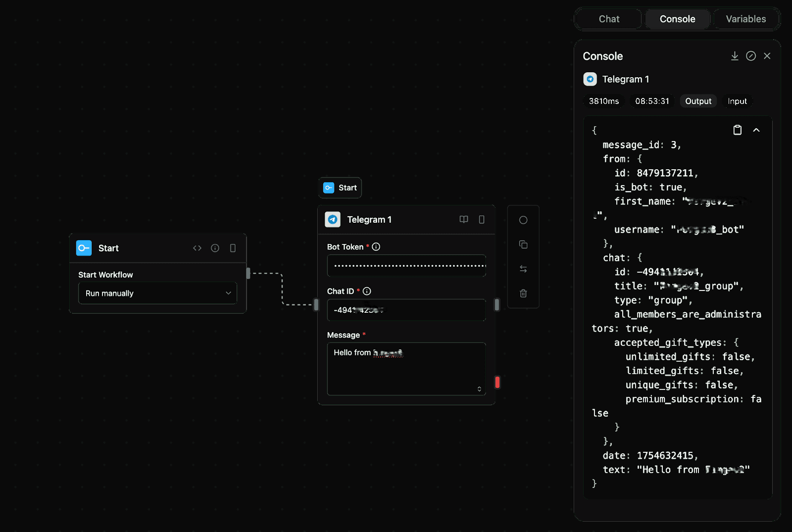This screenshot has width=792, height=532.
Task: Close the Console panel
Action: pyautogui.click(x=767, y=56)
